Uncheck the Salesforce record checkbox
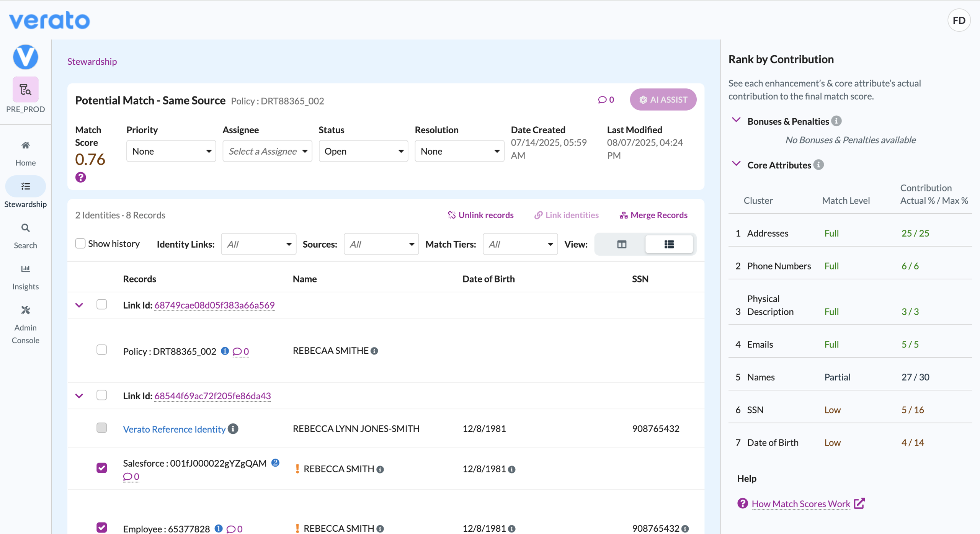980x534 pixels. [101, 468]
